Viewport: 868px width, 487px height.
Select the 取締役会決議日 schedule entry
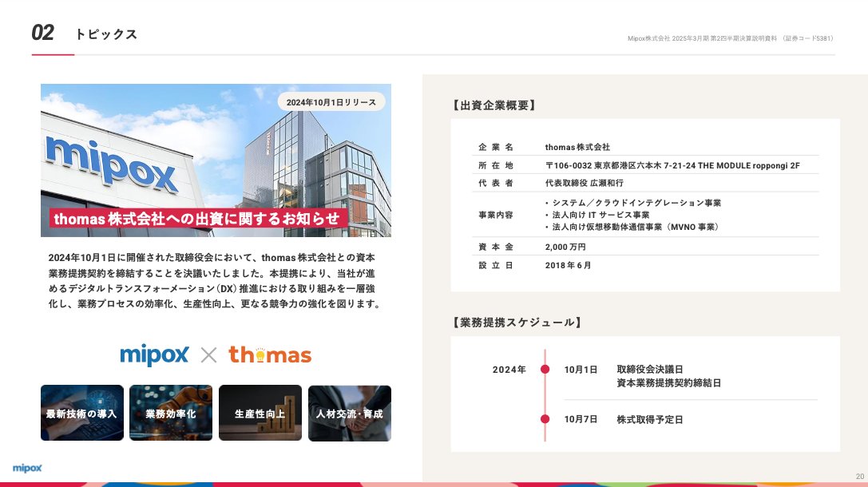pos(650,369)
